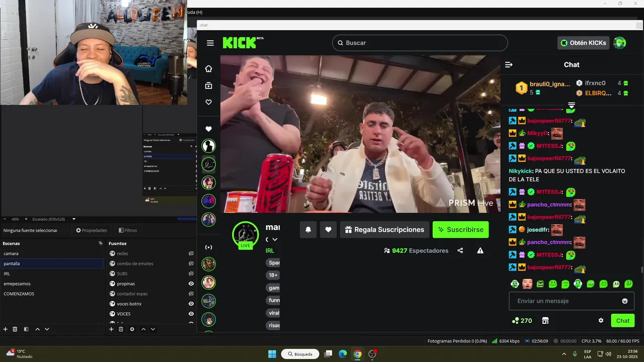This screenshot has width=644, height=362.
Task: Enable notifications with the bell button
Action: 308,230
